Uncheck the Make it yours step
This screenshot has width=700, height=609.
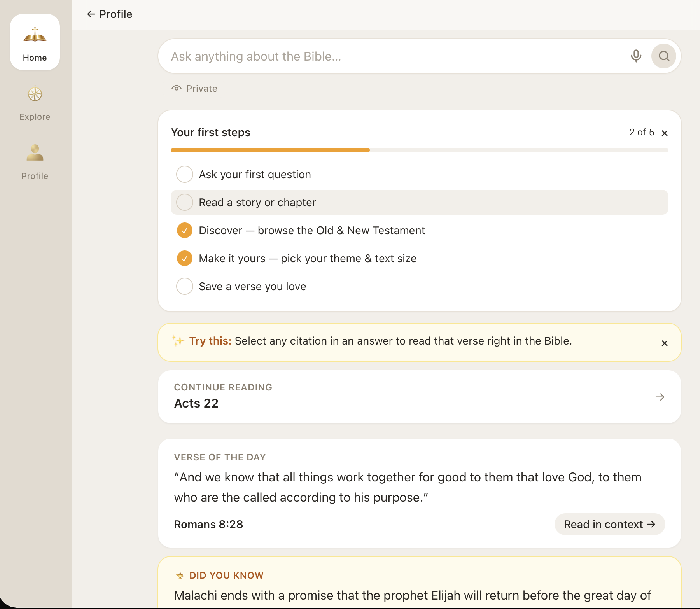185,258
